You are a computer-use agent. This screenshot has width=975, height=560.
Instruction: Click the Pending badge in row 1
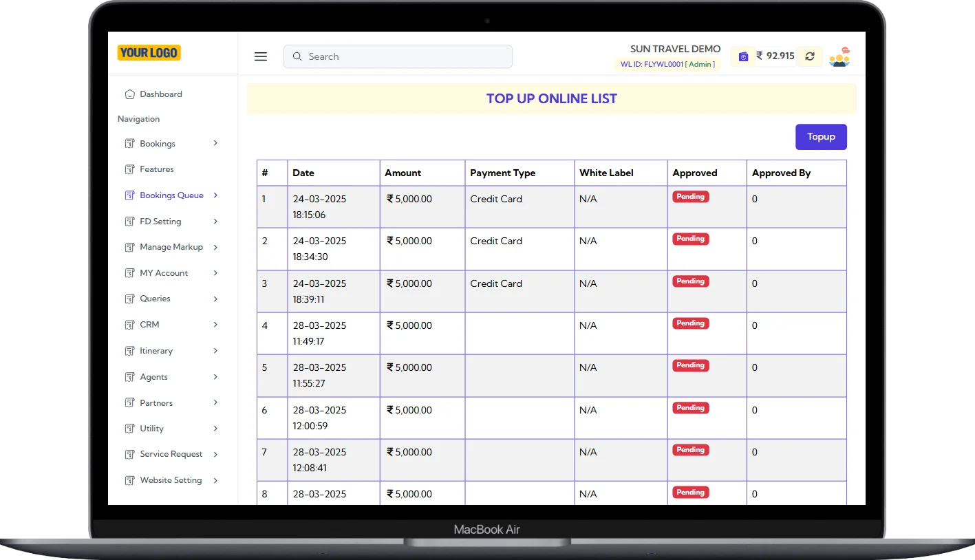690,197
